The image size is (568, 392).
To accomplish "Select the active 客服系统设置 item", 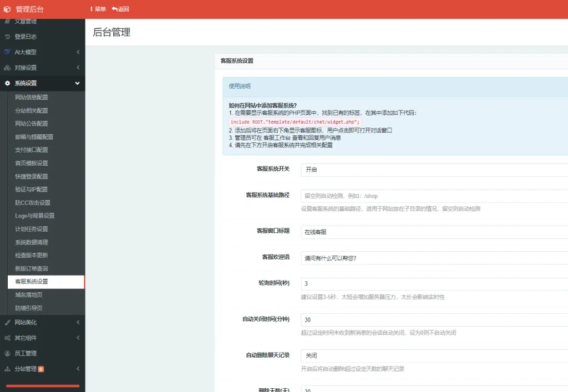I will click(47, 282).
